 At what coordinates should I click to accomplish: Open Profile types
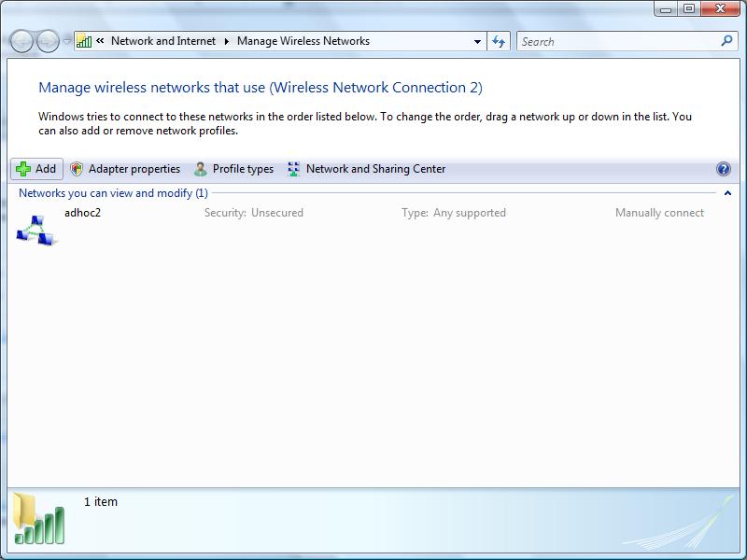click(x=234, y=169)
